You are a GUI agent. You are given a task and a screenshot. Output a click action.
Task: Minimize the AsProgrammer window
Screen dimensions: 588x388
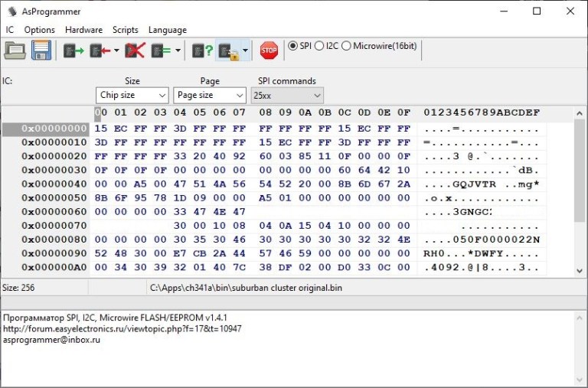coord(504,11)
